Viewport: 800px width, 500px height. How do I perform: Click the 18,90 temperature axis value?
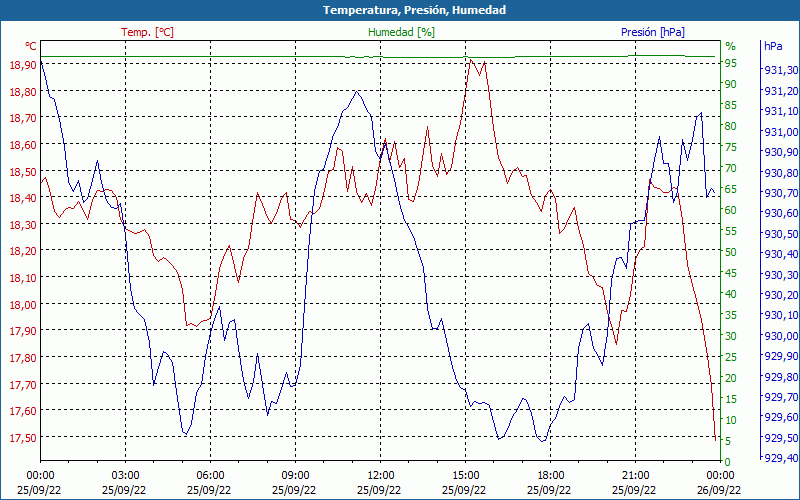pyautogui.click(x=23, y=65)
